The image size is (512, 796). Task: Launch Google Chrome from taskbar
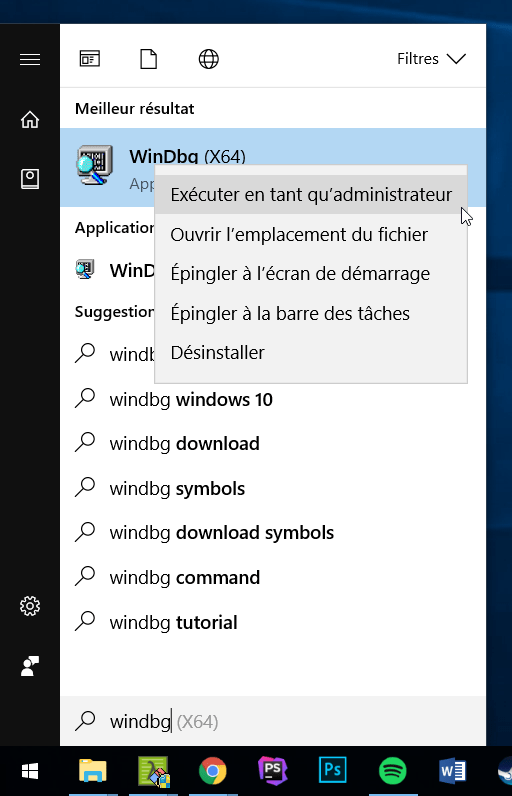(213, 771)
